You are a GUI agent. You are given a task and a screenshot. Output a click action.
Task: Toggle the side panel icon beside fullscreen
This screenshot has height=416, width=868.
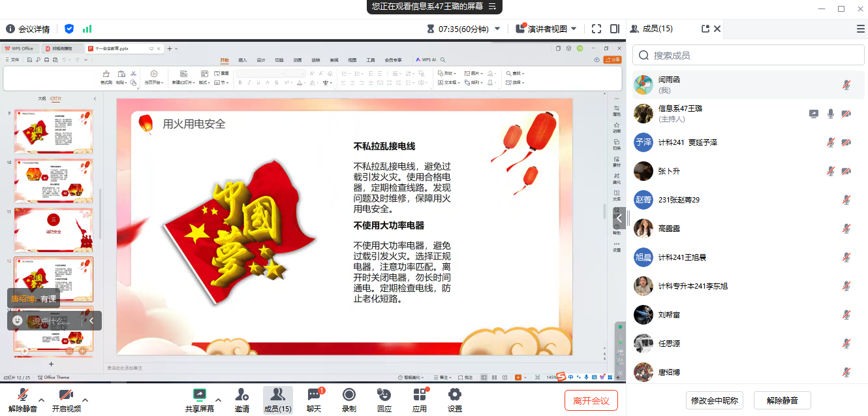[614, 29]
